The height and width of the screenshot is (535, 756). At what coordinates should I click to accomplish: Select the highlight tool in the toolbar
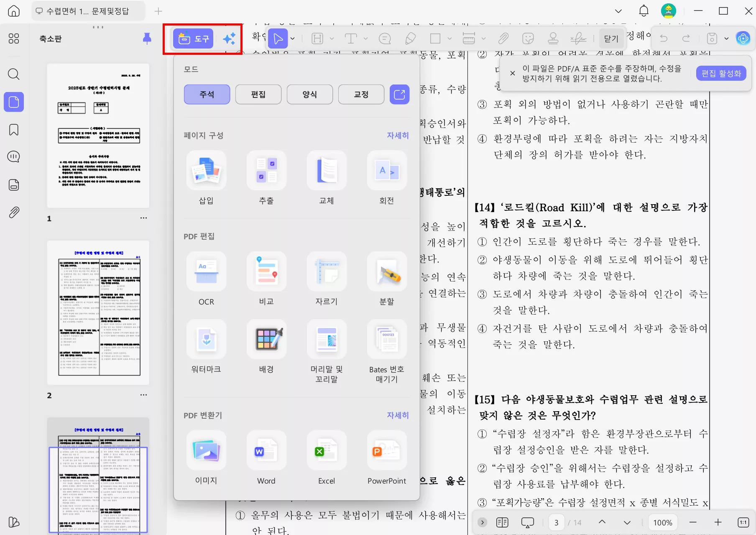(318, 38)
